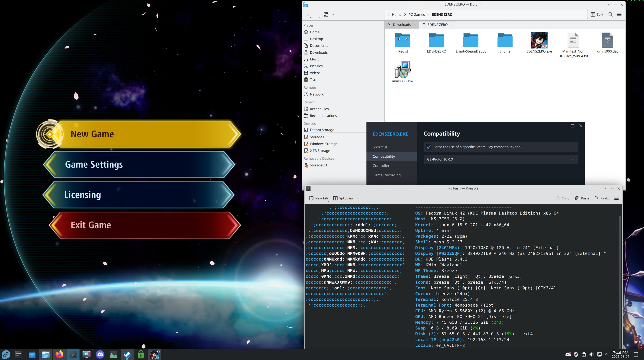This screenshot has width=644, height=360.
Task: Click PC Games in breadcrumb path
Action: click(x=417, y=14)
